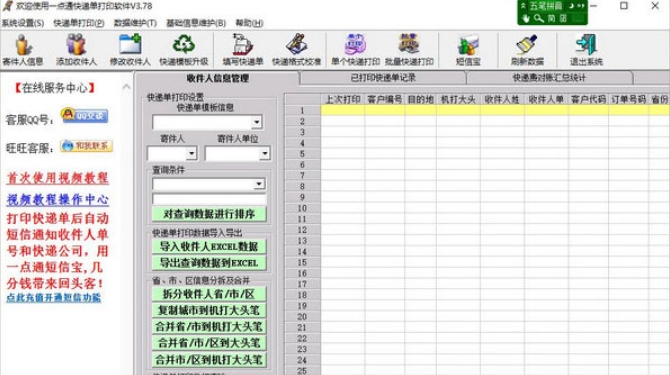Click 合并市/区到机打大头笔 button
This screenshot has width=670, height=375.
209,360
